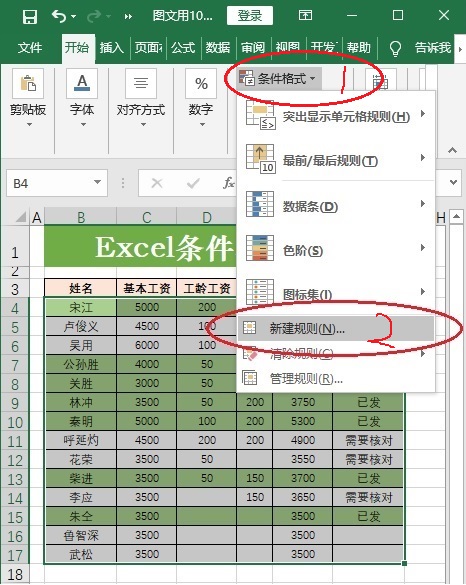The width and height of the screenshot is (466, 585).
Task: Click the lightbulb Tell Me icon
Action: click(x=395, y=48)
